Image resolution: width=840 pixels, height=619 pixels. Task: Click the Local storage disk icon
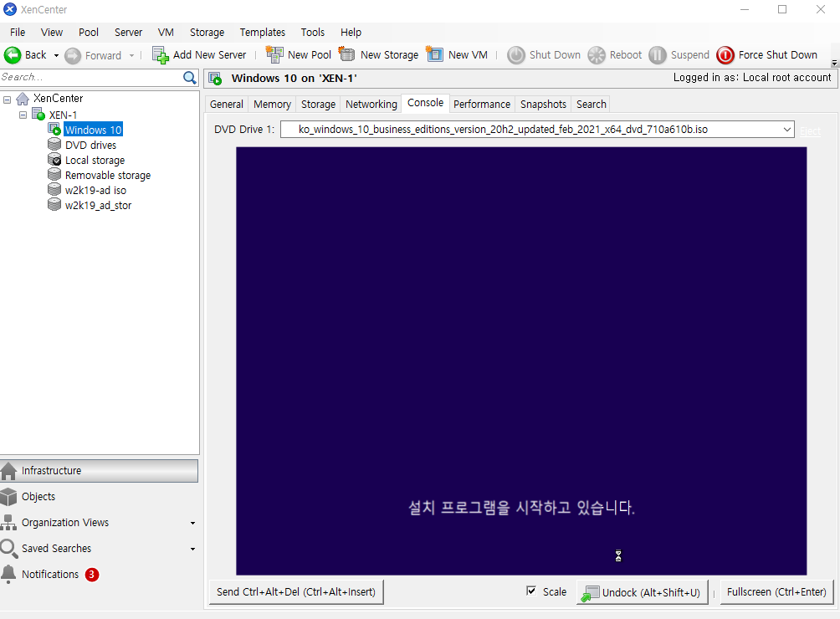54,160
